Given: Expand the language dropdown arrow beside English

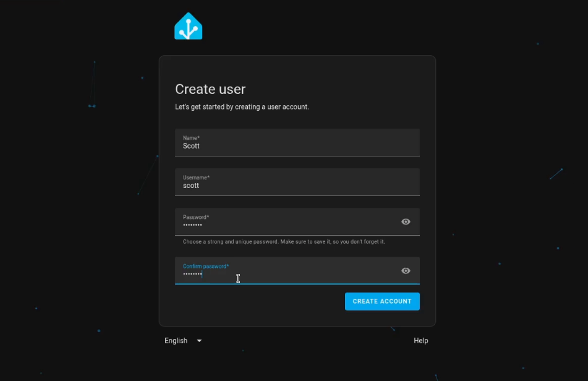Looking at the screenshot, I should 199,341.
